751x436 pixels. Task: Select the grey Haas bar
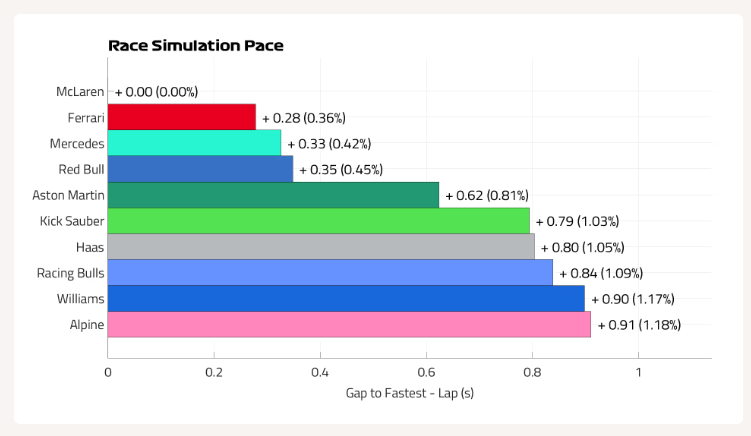(321, 247)
